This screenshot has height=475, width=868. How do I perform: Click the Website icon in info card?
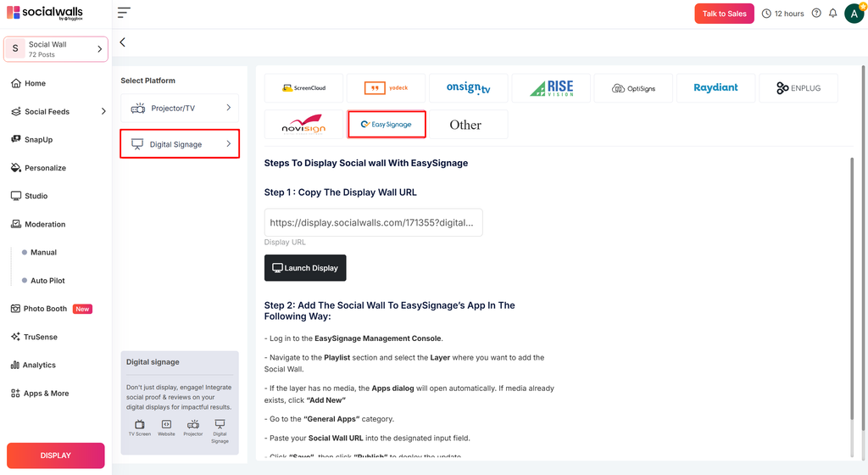coord(166,425)
